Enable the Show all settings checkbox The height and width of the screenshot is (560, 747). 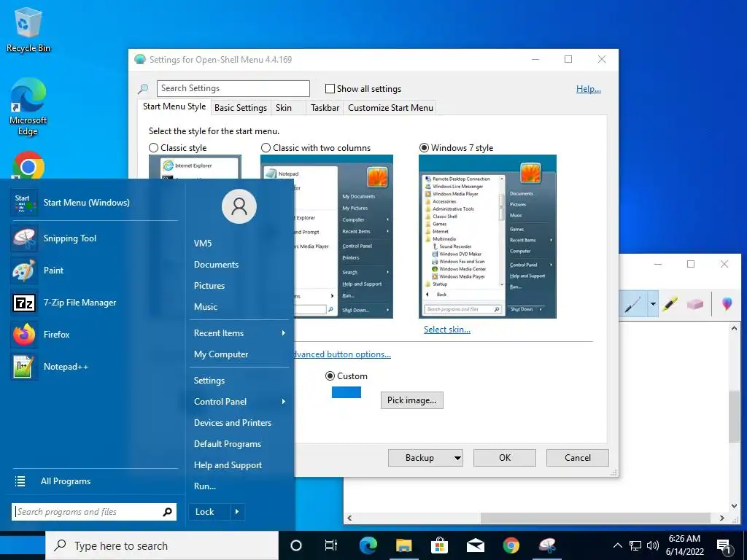[330, 89]
